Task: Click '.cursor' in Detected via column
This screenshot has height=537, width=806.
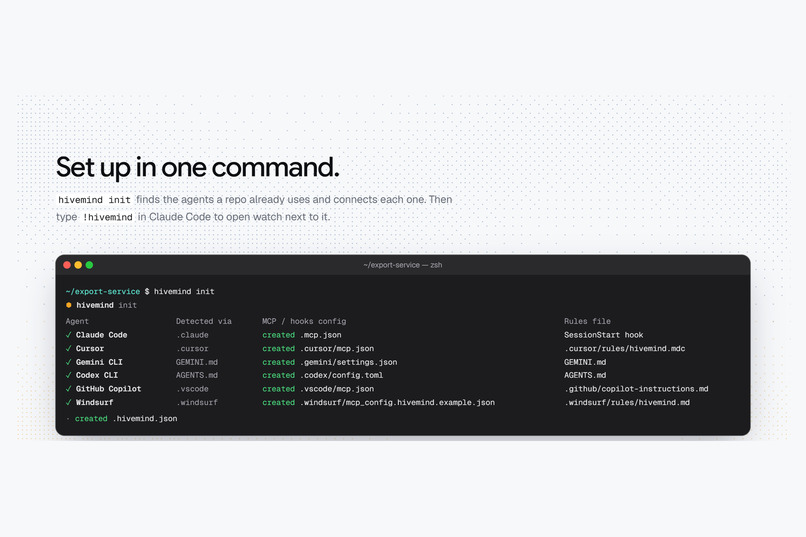Action: [x=192, y=348]
